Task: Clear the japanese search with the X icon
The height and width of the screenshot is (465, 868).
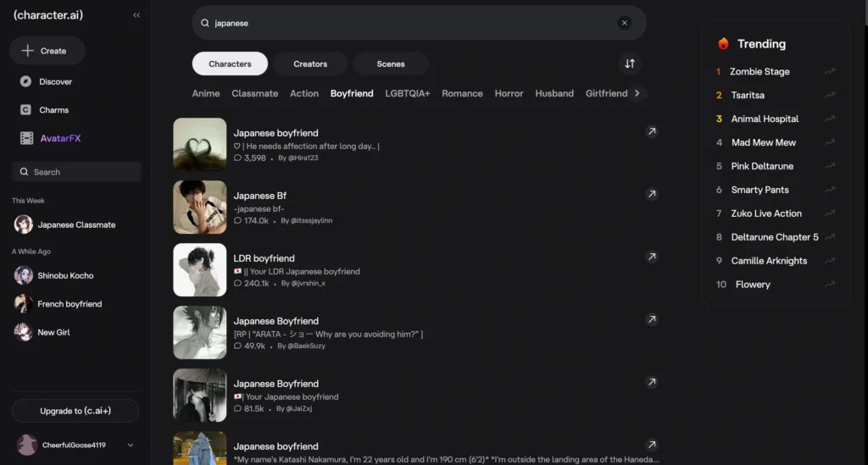Action: (624, 23)
